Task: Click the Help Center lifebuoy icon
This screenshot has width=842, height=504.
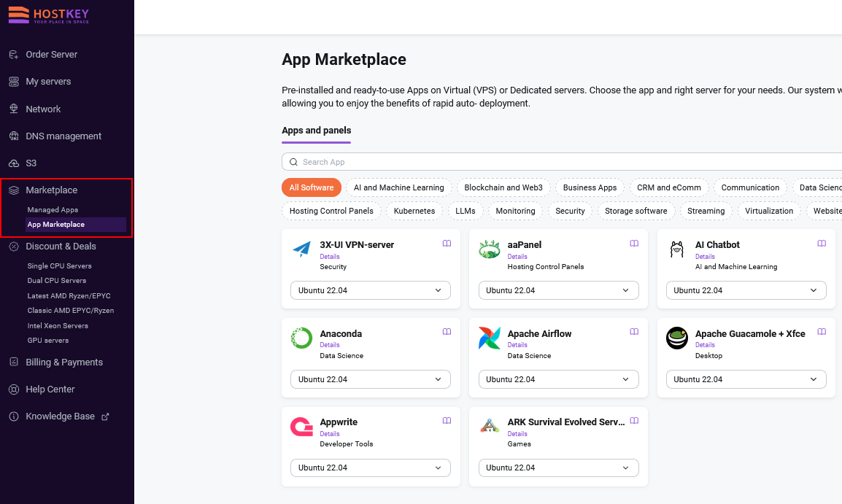Action: (14, 389)
